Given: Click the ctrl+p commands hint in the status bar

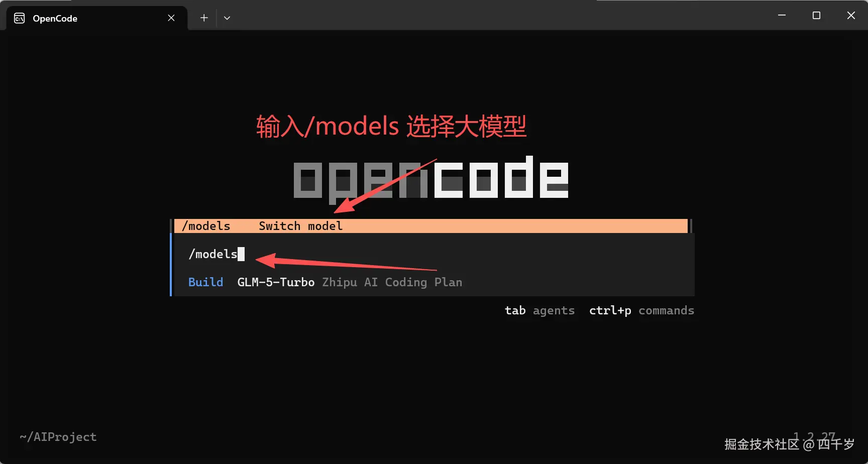Looking at the screenshot, I should coord(641,310).
